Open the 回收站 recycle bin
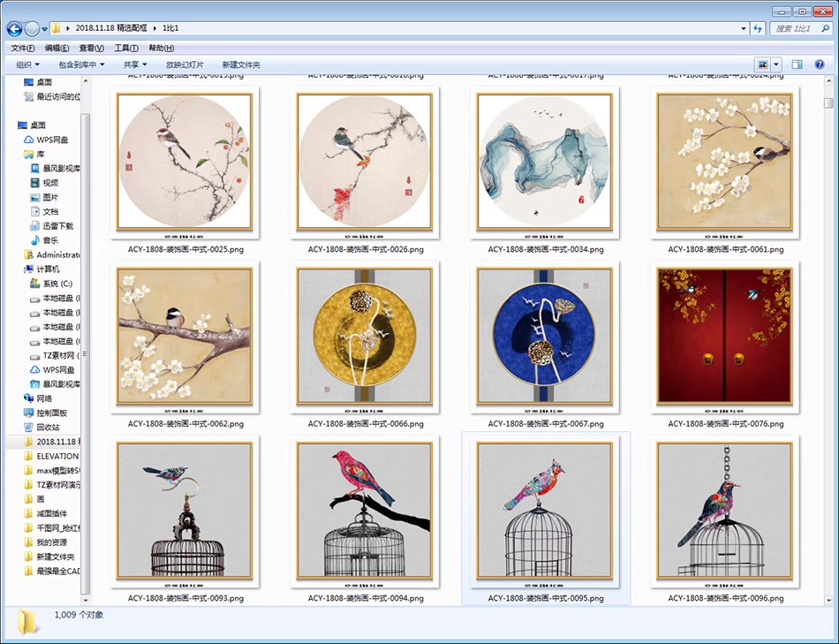Viewport: 839px width, 644px height. pyautogui.click(x=48, y=427)
